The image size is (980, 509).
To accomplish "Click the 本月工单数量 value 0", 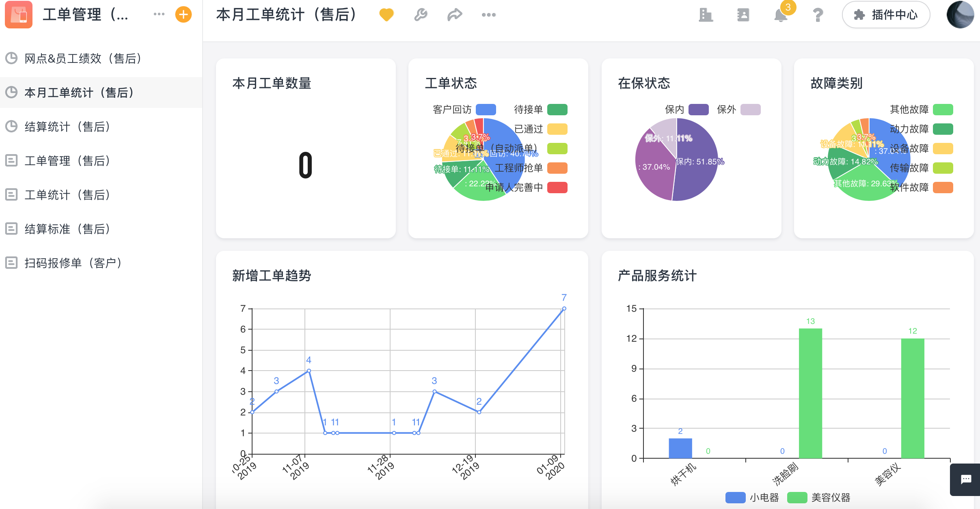I will click(306, 165).
